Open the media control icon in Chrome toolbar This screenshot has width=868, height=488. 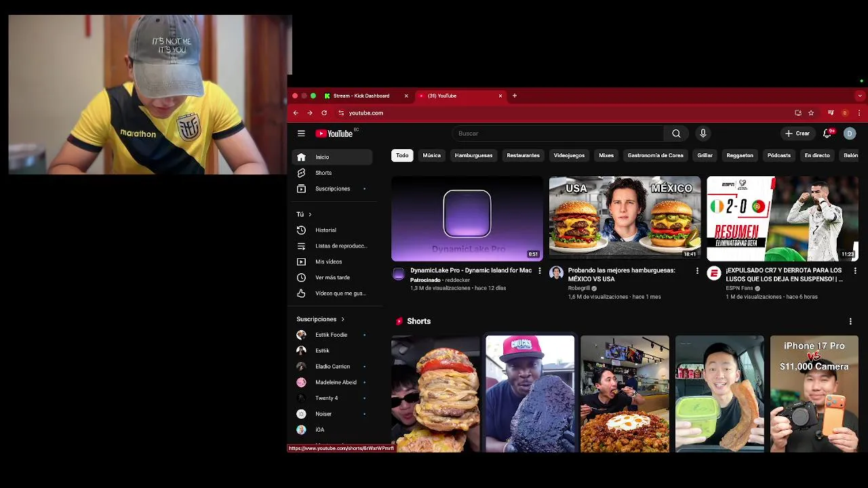[x=831, y=113]
